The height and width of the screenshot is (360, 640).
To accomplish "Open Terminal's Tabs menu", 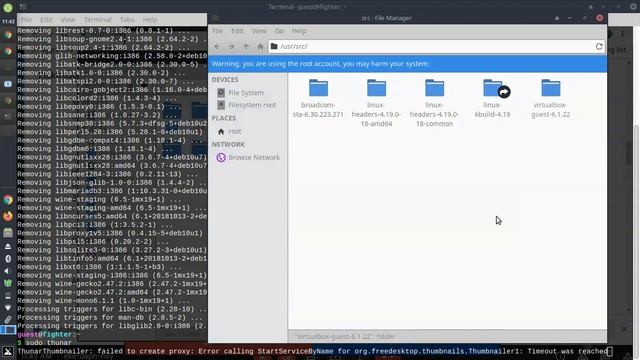I will pos(127,20).
